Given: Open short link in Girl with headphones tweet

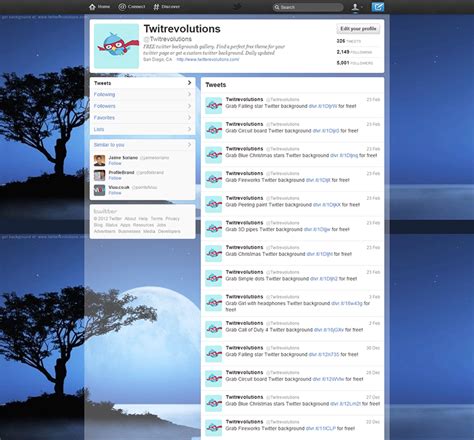Looking at the screenshot, I should pyautogui.click(x=347, y=303).
